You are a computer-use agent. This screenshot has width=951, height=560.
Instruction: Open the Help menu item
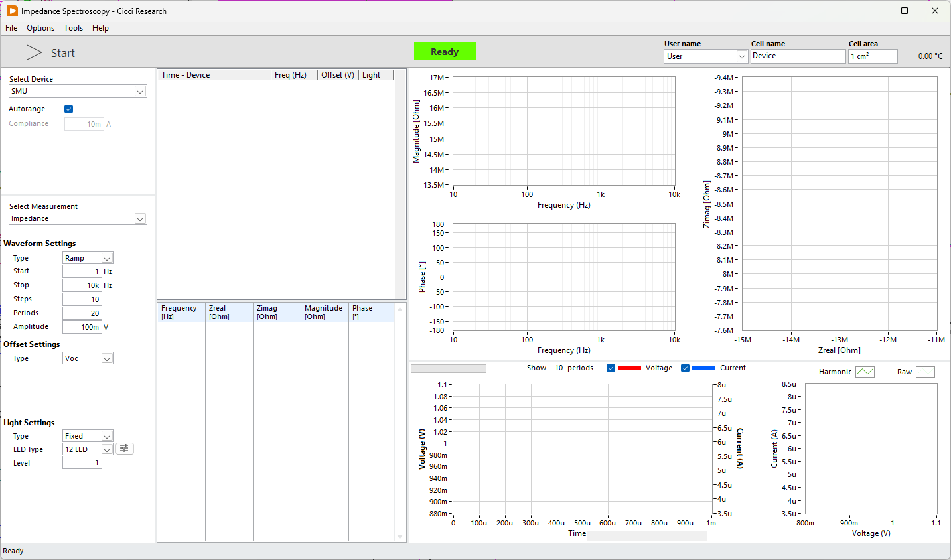(100, 28)
